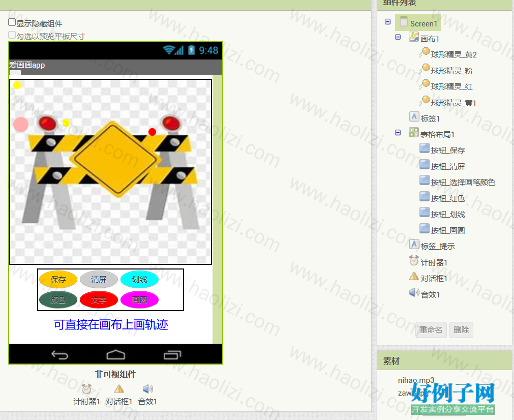The width and height of the screenshot is (514, 420).
Task: Select the small yellow ball near red light
Action: (66, 123)
